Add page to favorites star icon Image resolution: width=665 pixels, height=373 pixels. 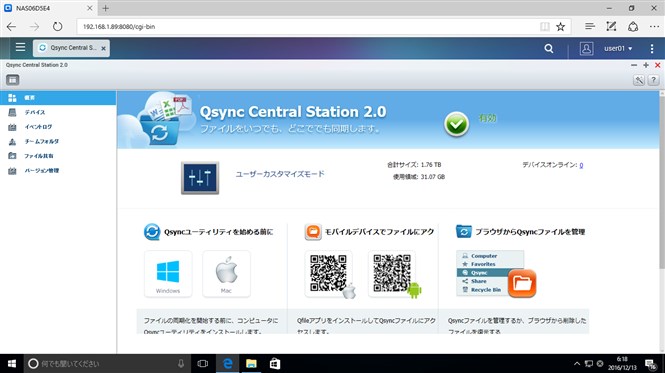560,27
